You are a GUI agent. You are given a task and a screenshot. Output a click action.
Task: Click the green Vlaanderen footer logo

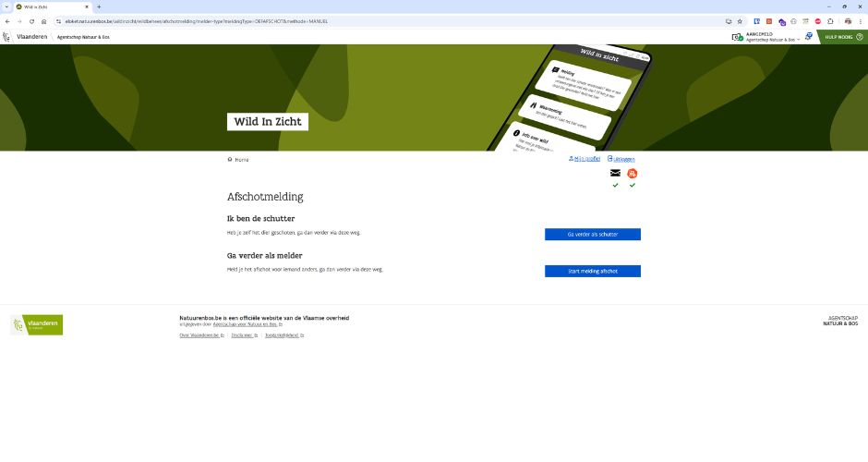[37, 324]
